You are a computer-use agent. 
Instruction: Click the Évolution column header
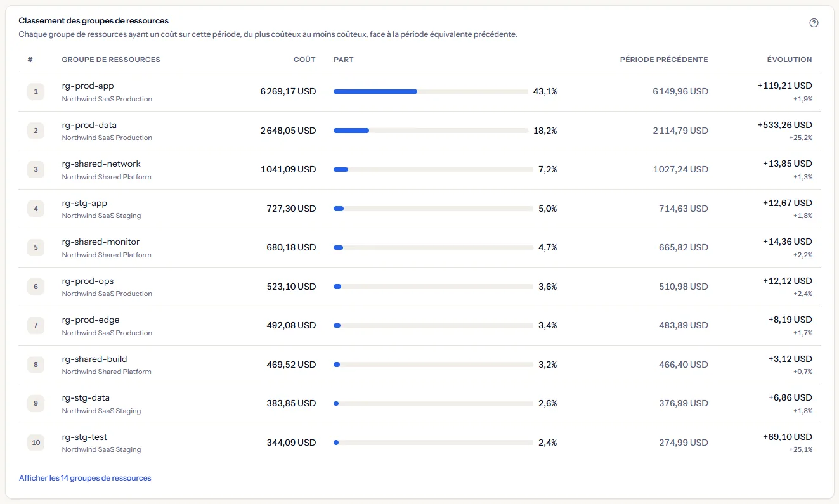790,60
